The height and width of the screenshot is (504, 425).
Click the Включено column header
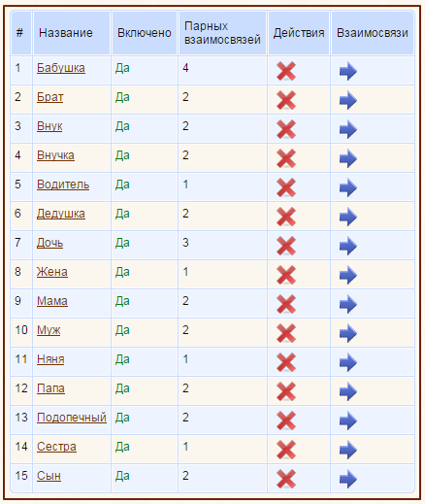pos(145,33)
